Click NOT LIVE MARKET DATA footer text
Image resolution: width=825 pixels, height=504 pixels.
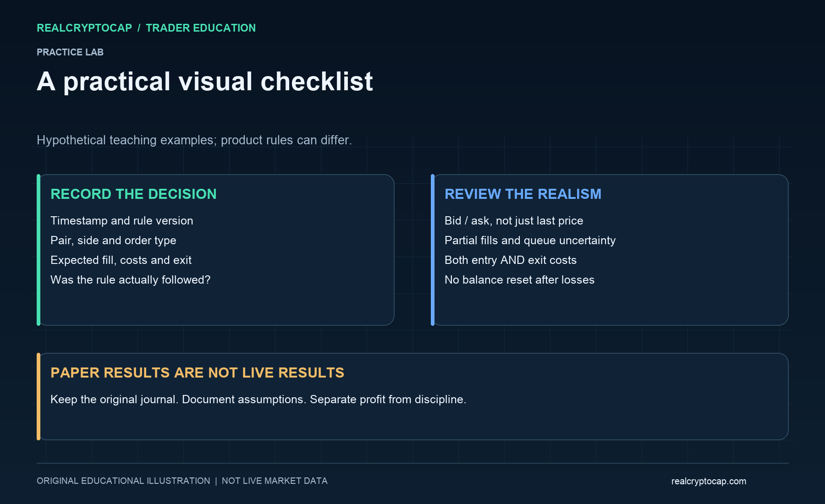click(275, 481)
